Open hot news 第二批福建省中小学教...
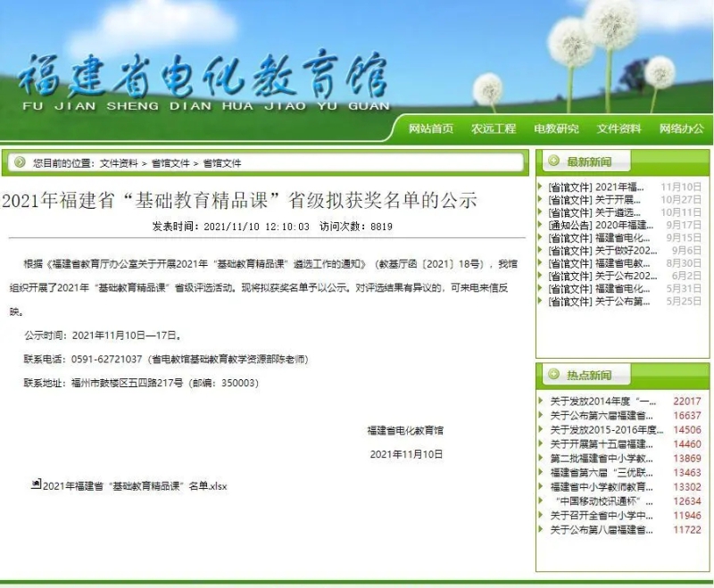The image size is (714, 588). pyautogui.click(x=602, y=459)
